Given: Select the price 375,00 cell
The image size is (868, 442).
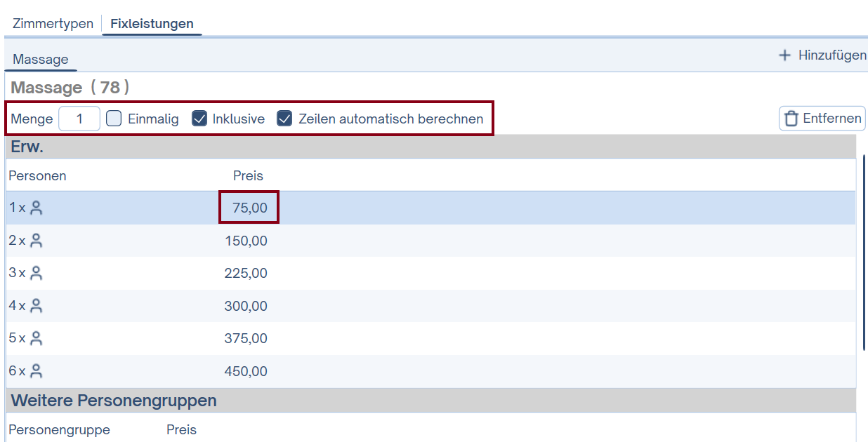Looking at the screenshot, I should pyautogui.click(x=246, y=338).
